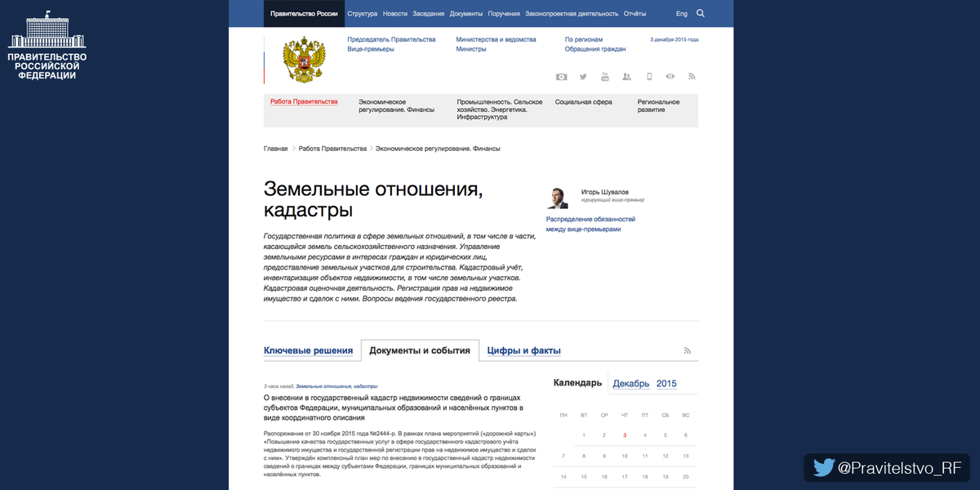
Task: Open the YouTube channel icon
Action: tap(605, 77)
